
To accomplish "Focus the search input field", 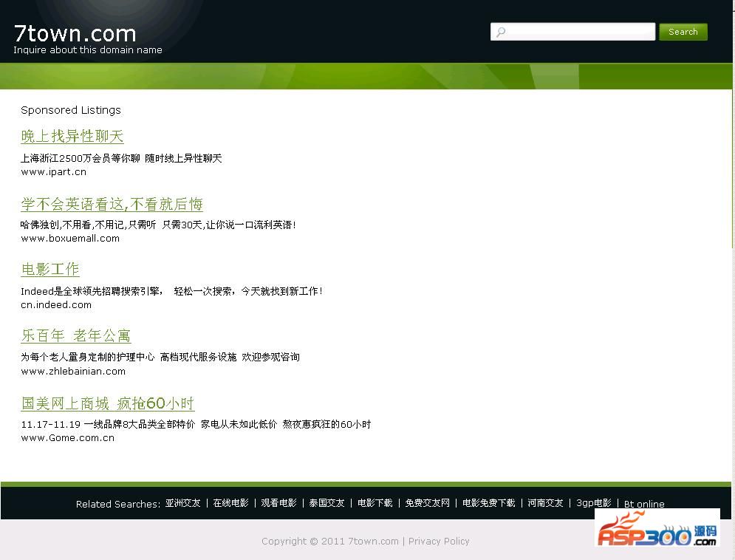I will [x=572, y=32].
